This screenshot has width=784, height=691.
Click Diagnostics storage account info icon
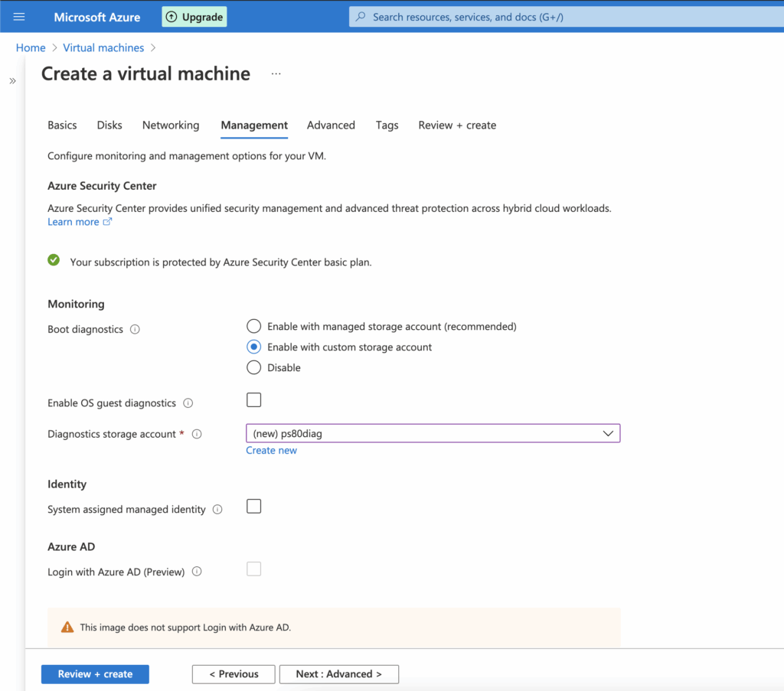click(197, 434)
